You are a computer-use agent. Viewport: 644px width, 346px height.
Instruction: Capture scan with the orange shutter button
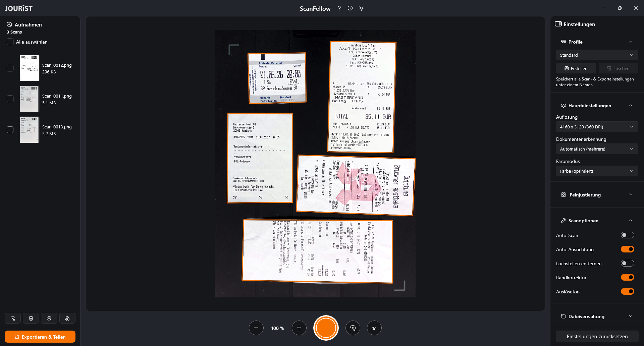326,328
